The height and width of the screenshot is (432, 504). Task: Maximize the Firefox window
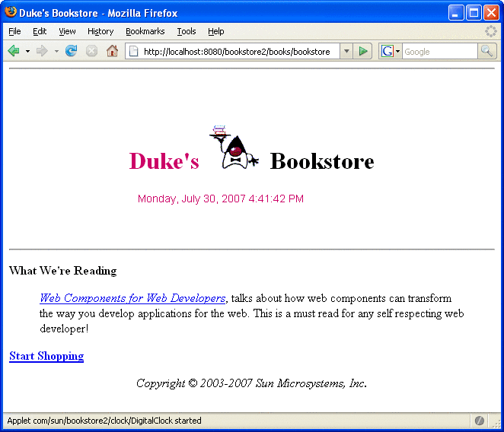tap(474, 13)
